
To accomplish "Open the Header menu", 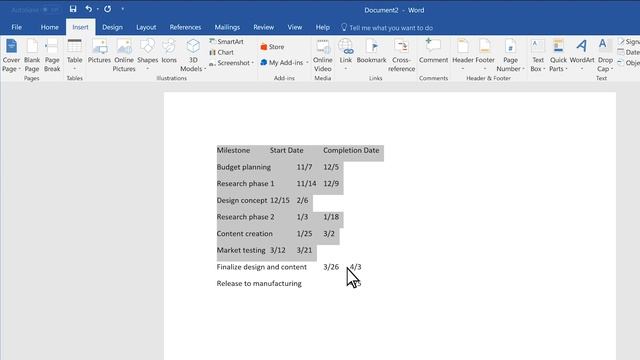I will pos(462,55).
